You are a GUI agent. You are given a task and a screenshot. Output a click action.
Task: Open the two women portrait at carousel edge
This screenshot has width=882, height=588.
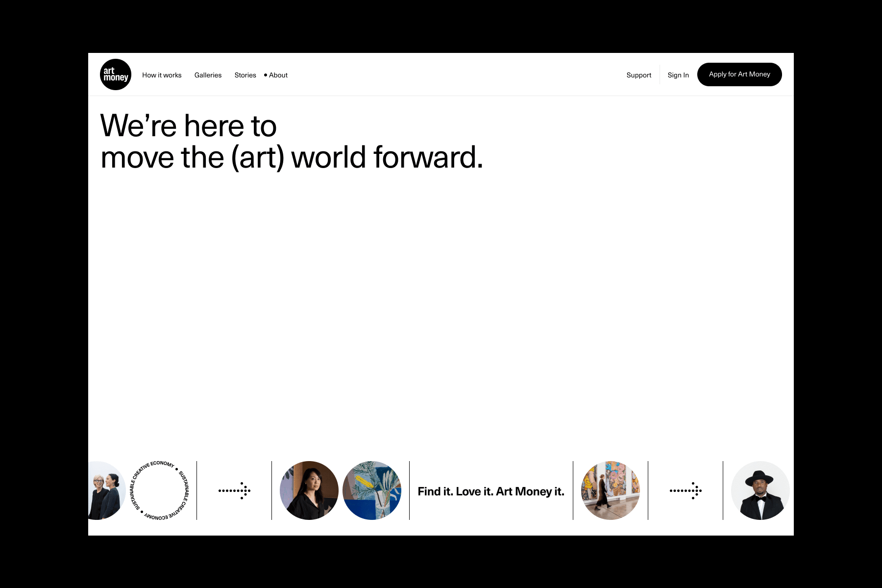(x=107, y=490)
